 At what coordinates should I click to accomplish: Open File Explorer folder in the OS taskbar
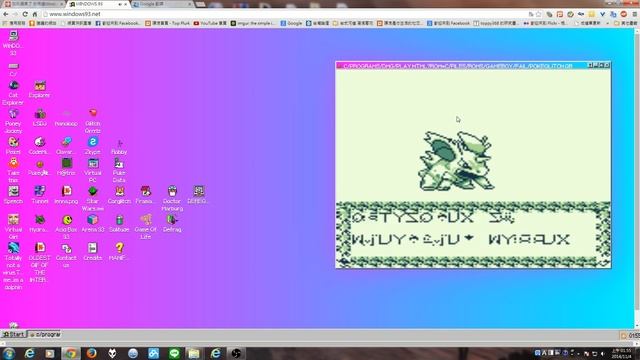194,353
